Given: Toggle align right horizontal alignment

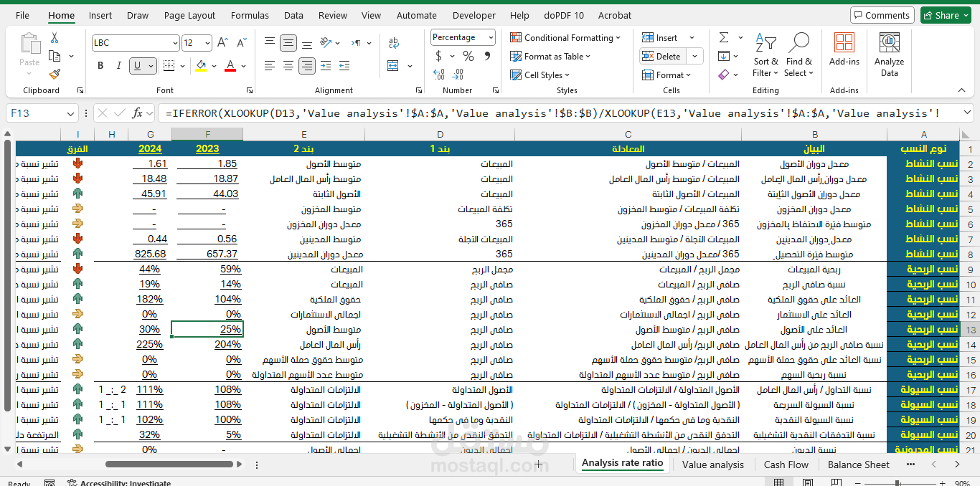Looking at the screenshot, I should [x=307, y=66].
